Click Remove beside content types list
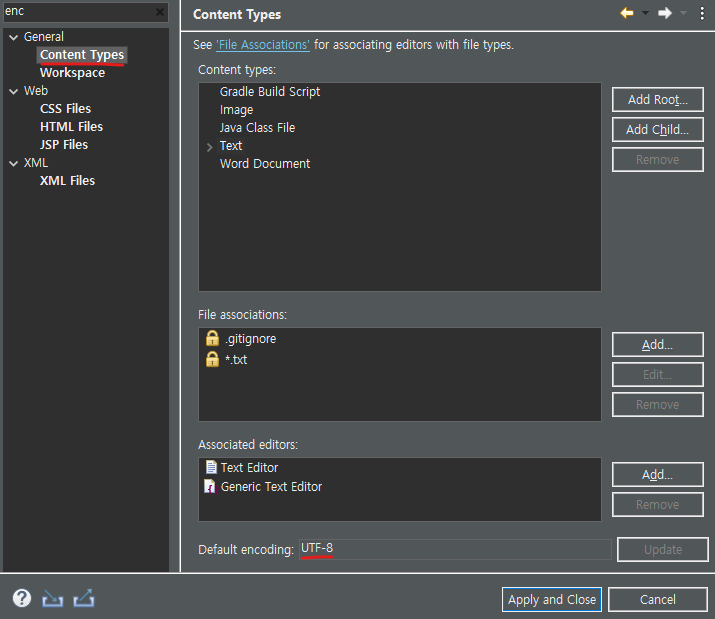Viewport: 715px width, 619px height. pos(658,160)
